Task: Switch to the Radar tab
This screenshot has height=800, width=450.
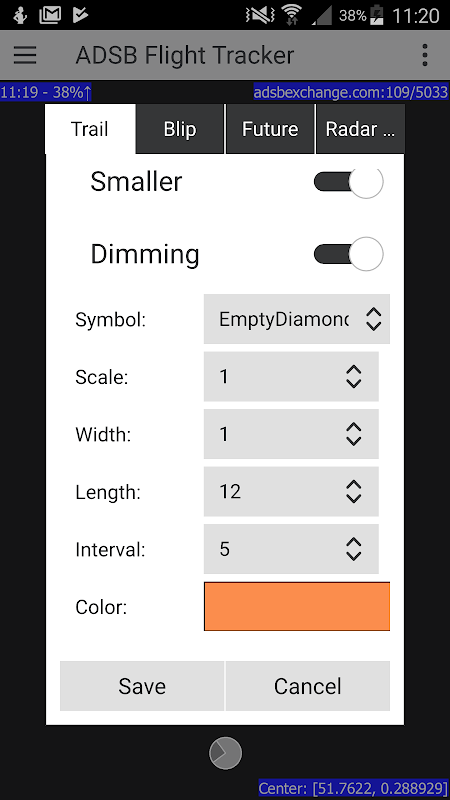Action: click(360, 129)
